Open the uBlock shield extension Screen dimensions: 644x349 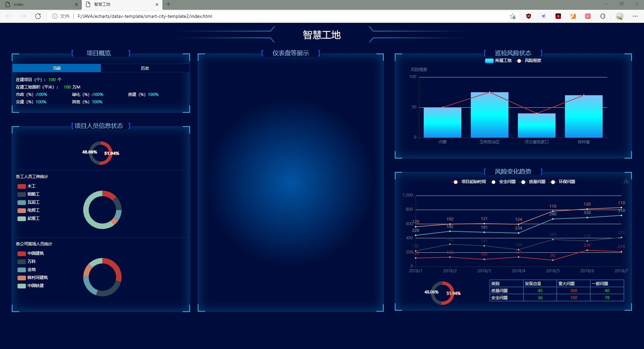(x=529, y=16)
